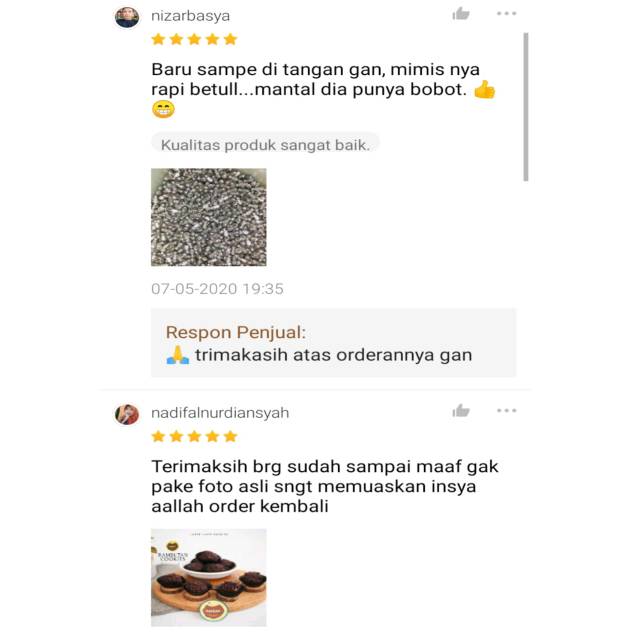Open nadifalnurdiansyah's profile avatar
640x640 pixels.
(x=127, y=415)
